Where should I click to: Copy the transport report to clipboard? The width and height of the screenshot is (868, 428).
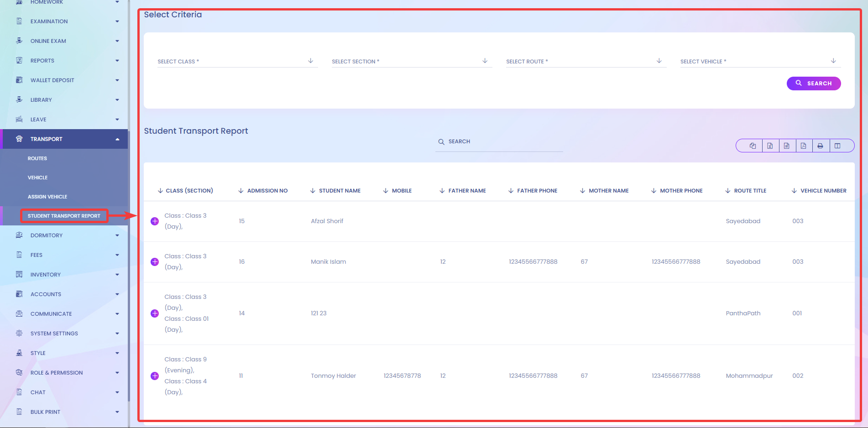pyautogui.click(x=753, y=146)
